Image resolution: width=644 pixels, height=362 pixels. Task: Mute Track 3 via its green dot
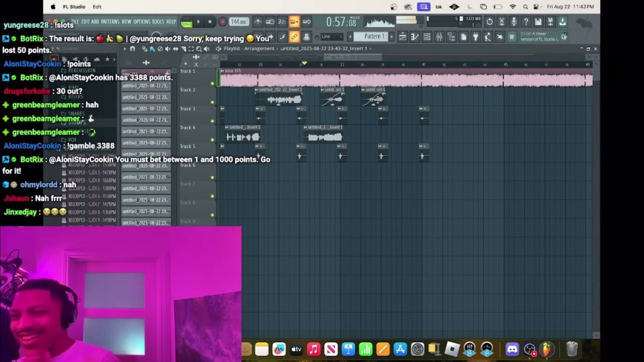[212, 121]
